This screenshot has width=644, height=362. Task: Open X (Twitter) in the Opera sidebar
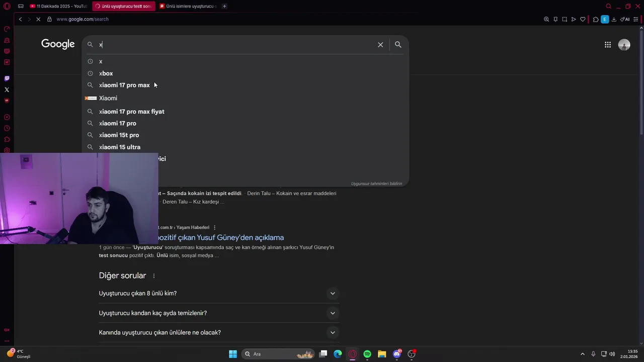7,89
